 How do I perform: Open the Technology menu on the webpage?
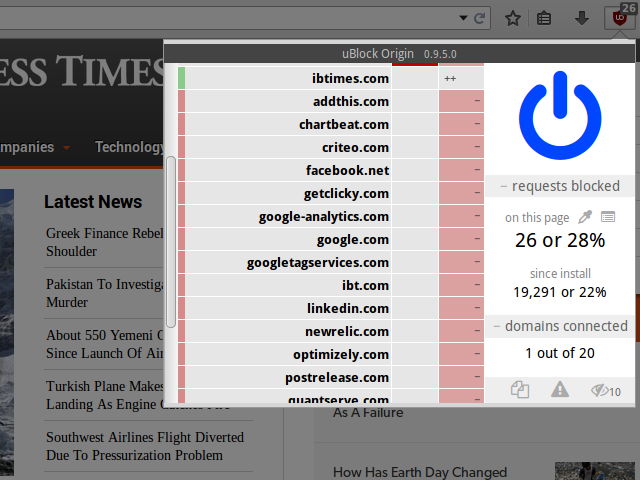click(x=129, y=147)
